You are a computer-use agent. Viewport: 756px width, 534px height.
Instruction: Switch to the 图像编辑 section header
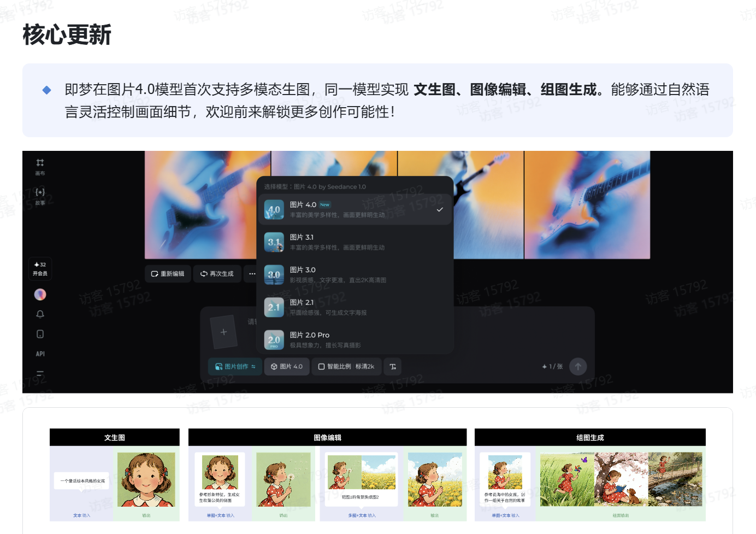tap(327, 437)
